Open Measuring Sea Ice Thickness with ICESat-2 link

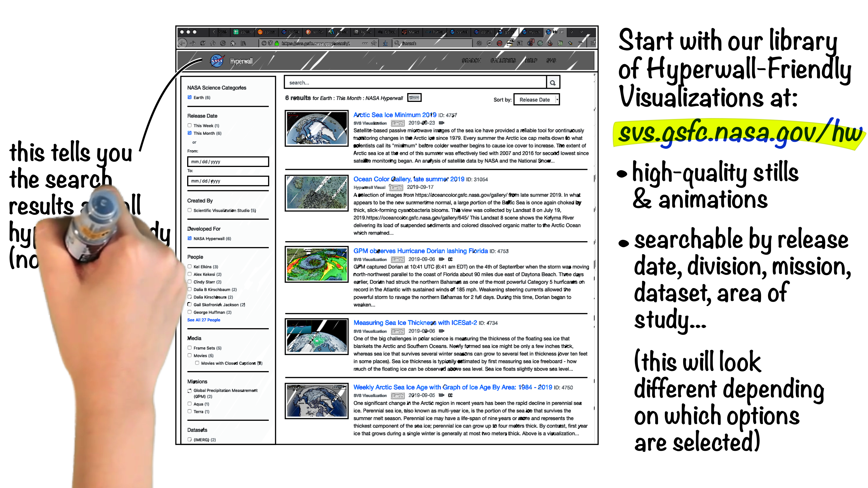[415, 323]
